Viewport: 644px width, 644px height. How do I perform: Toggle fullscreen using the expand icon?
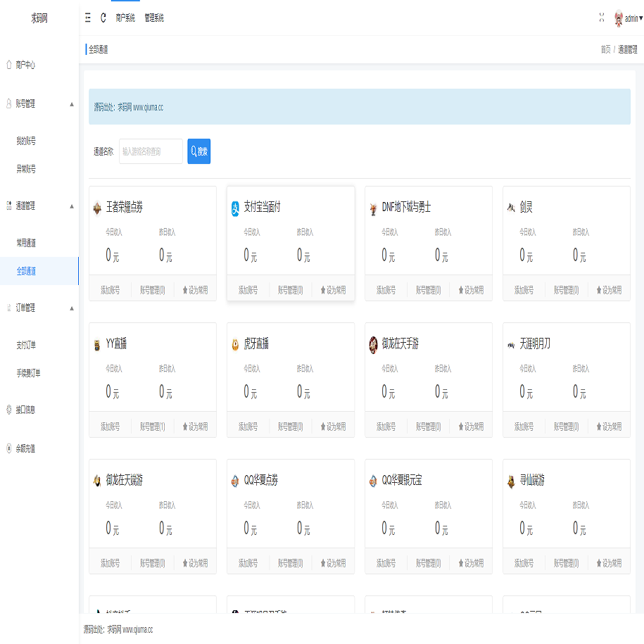click(x=602, y=18)
